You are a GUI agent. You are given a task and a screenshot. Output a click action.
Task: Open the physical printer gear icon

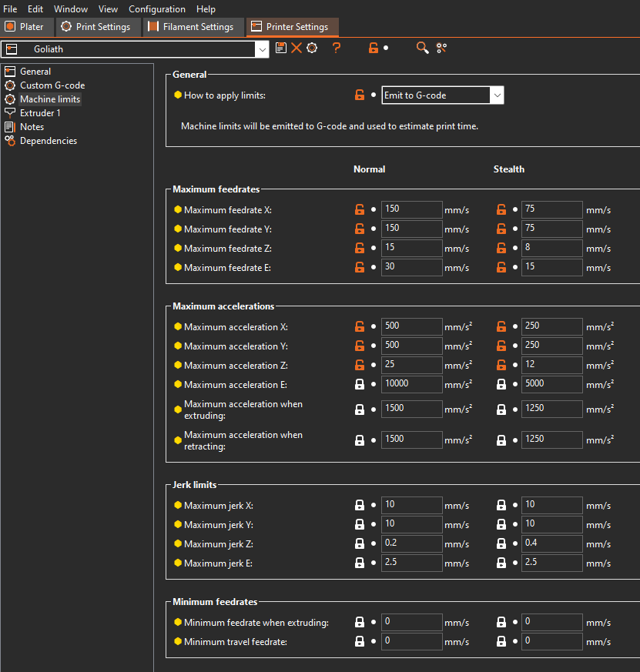coord(312,48)
